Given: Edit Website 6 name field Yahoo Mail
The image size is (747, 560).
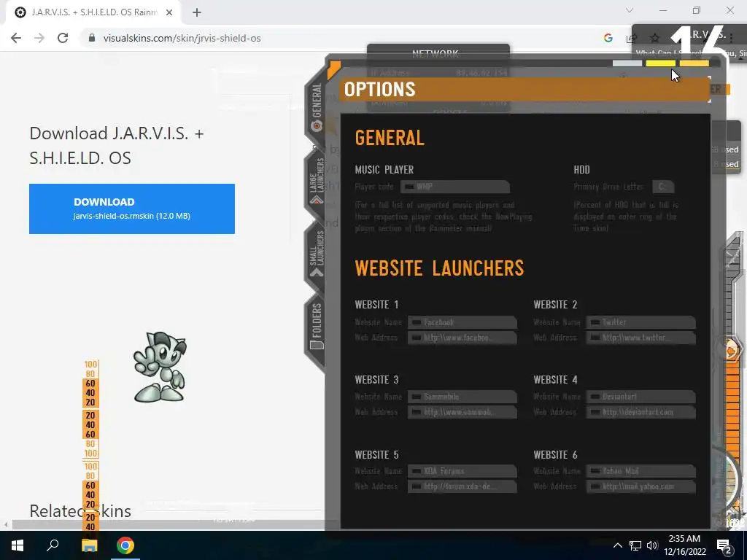Looking at the screenshot, I should (x=640, y=471).
